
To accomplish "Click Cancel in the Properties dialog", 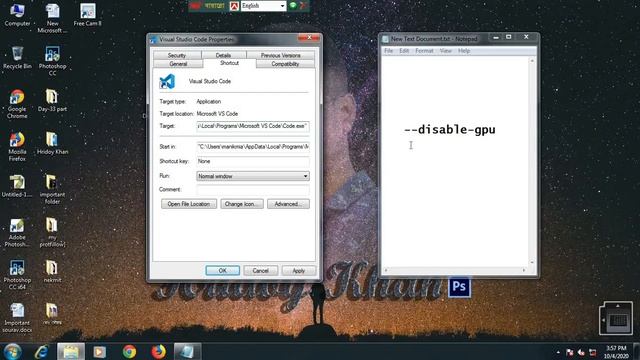I will pyautogui.click(x=260, y=271).
